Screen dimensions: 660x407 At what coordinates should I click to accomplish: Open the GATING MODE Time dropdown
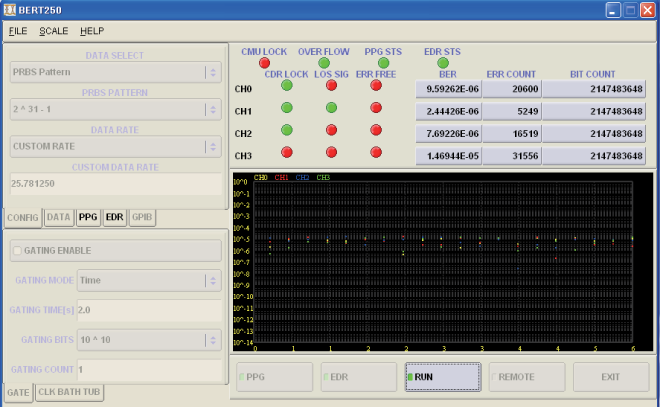tap(149, 281)
